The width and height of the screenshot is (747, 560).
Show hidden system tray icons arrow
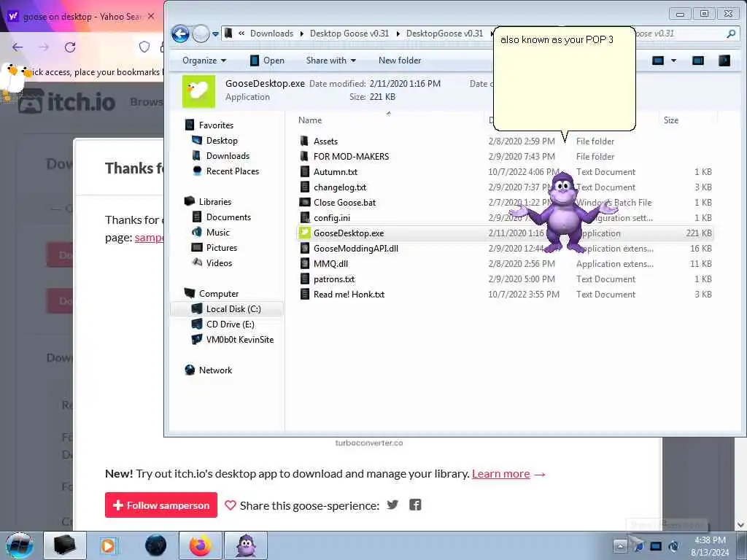tap(619, 545)
